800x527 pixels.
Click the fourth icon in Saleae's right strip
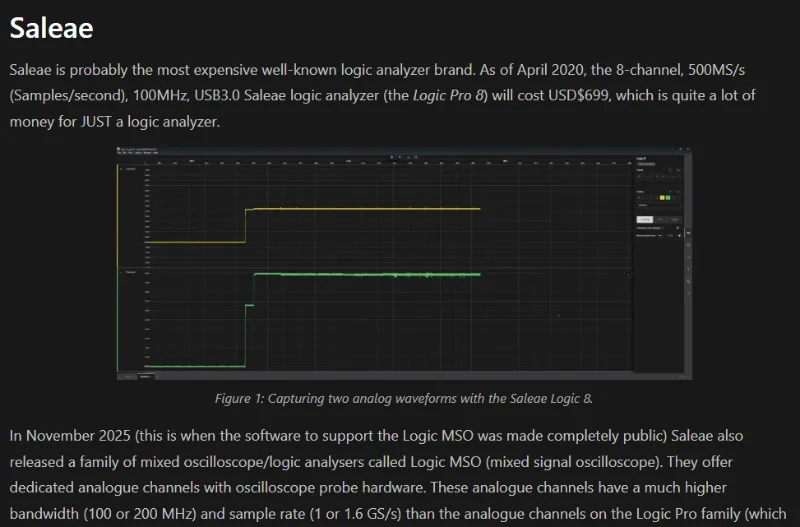tap(687, 271)
